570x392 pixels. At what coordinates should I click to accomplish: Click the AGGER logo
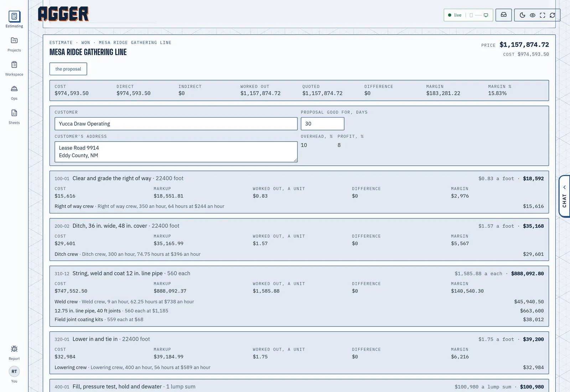(x=63, y=14)
